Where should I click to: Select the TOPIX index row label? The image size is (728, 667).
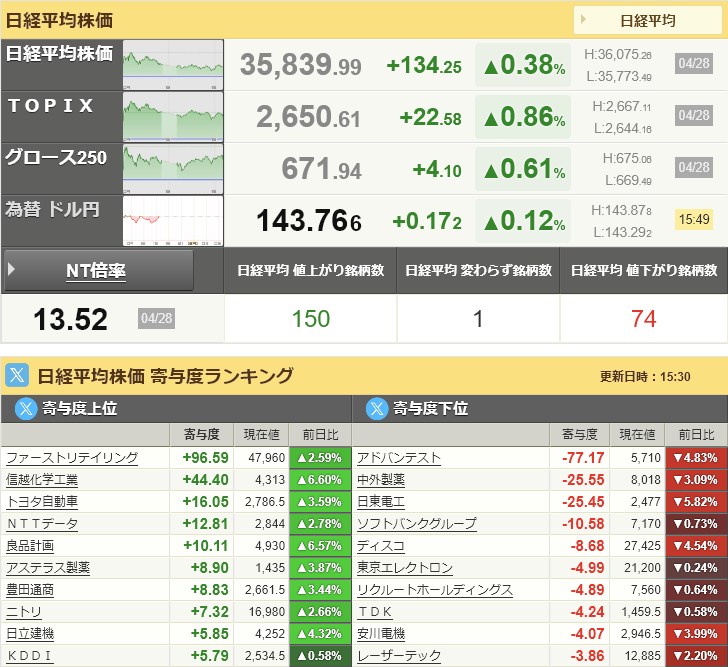51,105
